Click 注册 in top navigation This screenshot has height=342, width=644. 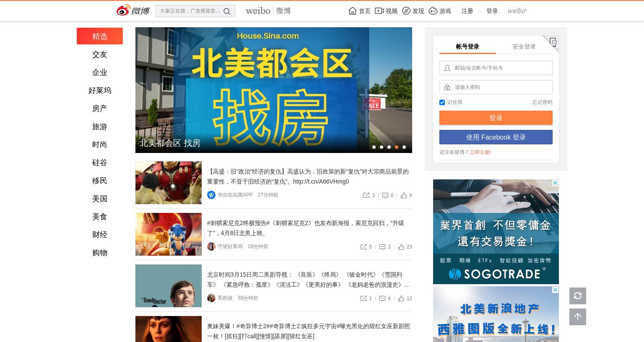click(x=467, y=11)
